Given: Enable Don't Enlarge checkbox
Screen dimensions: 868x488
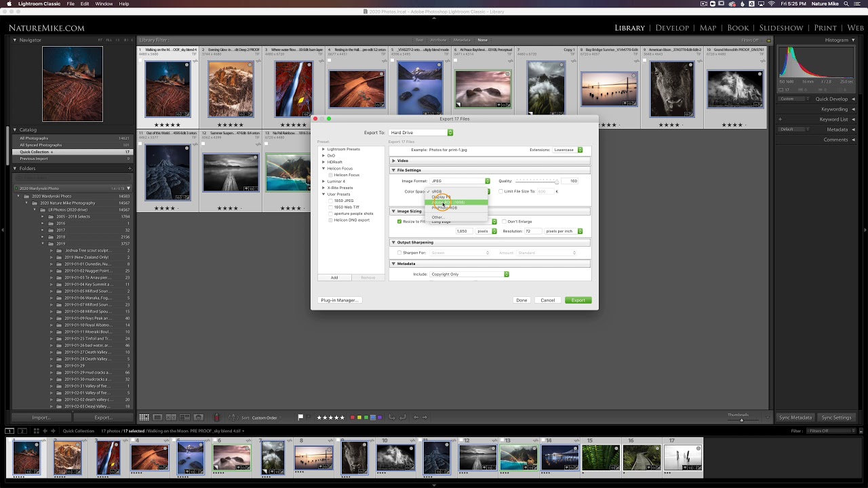Looking at the screenshot, I should [504, 222].
